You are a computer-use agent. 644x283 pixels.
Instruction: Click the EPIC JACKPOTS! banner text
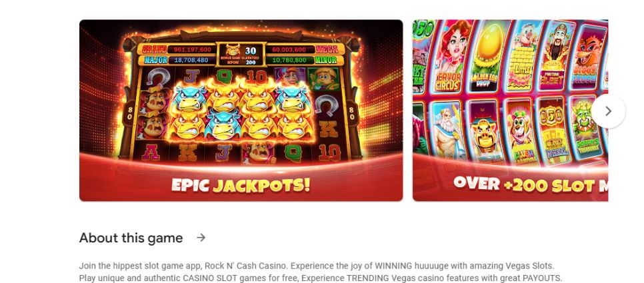pos(241,185)
